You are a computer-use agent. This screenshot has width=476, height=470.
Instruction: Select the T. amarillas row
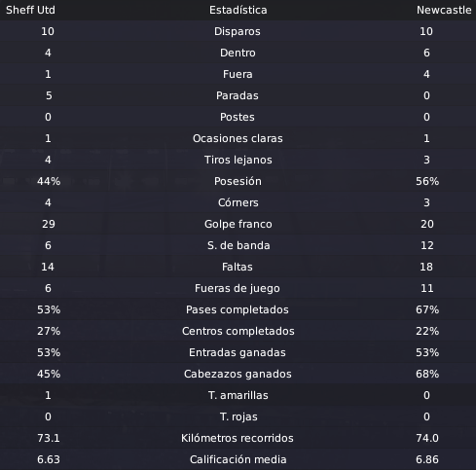tap(238, 395)
